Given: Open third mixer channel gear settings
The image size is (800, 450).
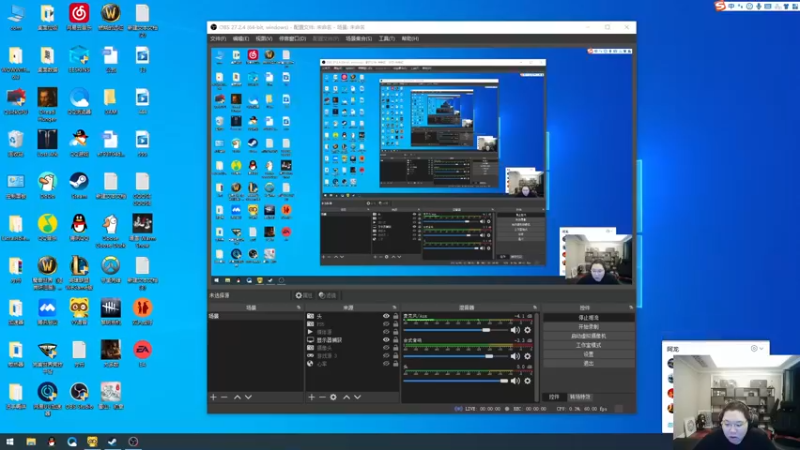Looking at the screenshot, I should 528,381.
